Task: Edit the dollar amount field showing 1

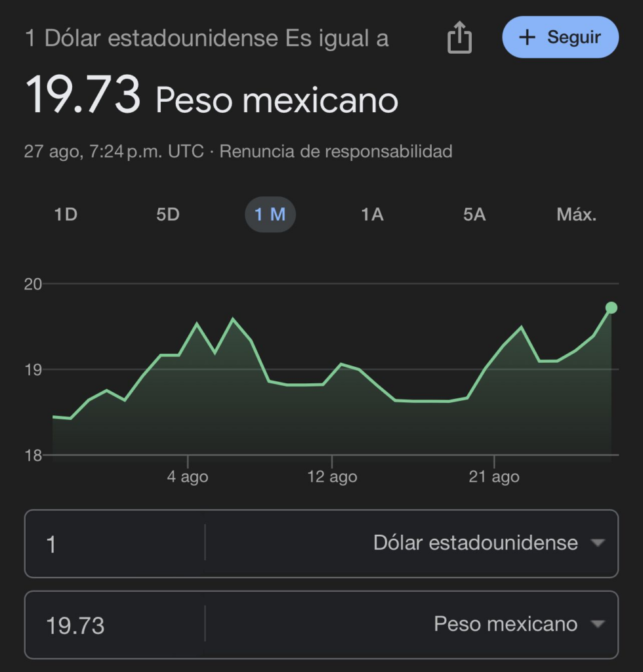Action: (115, 543)
